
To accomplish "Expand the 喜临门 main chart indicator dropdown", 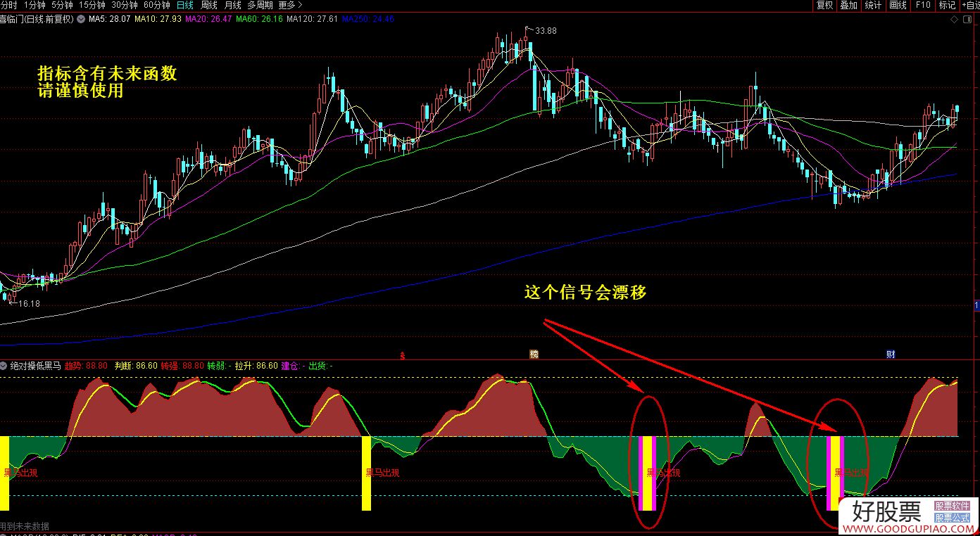I will pyautogui.click(x=81, y=19).
